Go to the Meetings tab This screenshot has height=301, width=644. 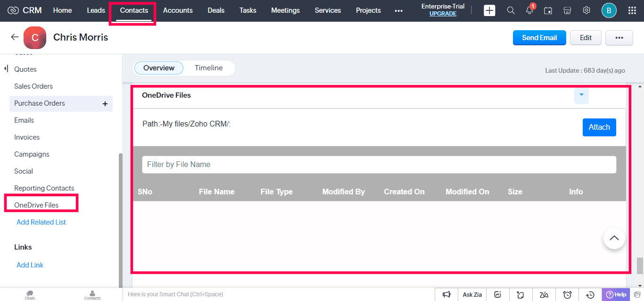point(285,10)
